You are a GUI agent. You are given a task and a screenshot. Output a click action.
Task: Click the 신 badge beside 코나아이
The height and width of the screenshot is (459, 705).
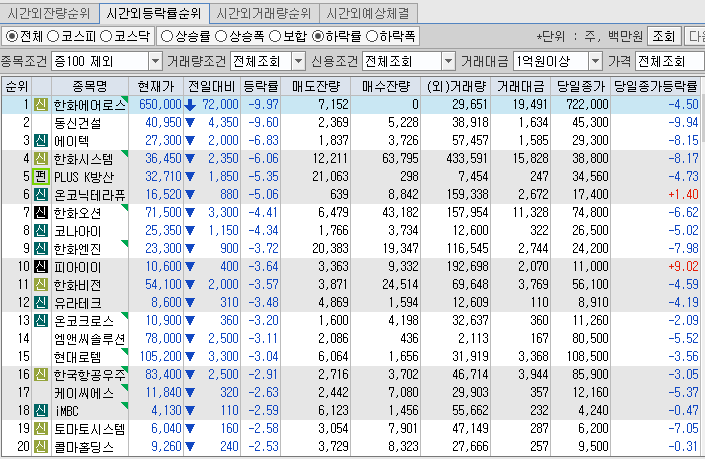click(40, 231)
